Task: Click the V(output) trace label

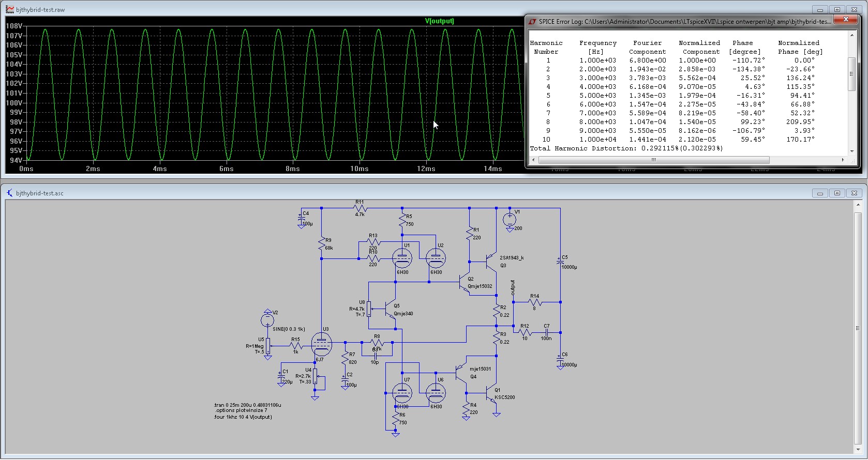Action: point(439,21)
